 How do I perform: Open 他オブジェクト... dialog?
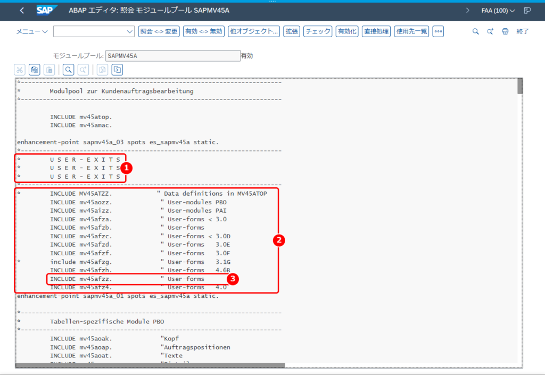[254, 31]
